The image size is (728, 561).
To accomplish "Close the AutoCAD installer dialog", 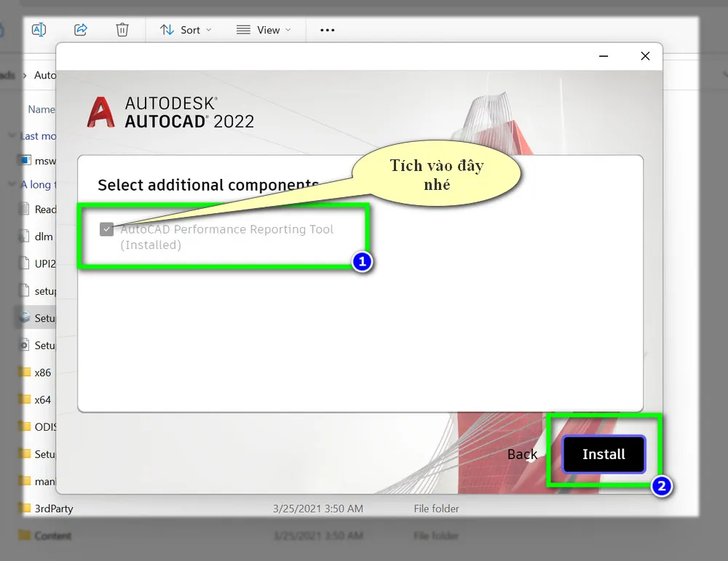I will (x=645, y=56).
